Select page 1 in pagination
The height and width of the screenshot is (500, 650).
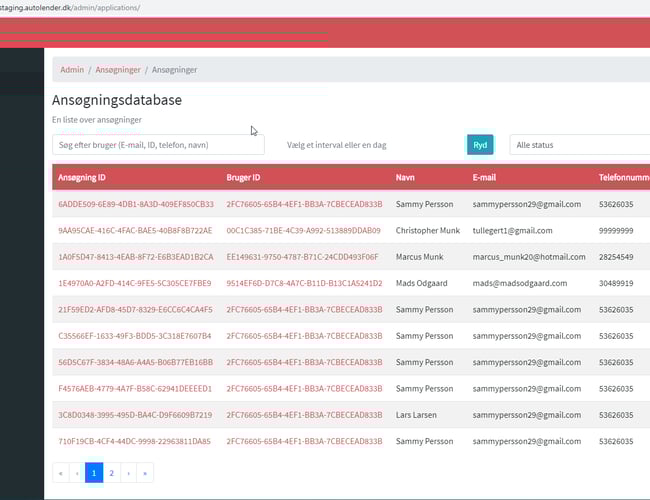click(x=94, y=473)
